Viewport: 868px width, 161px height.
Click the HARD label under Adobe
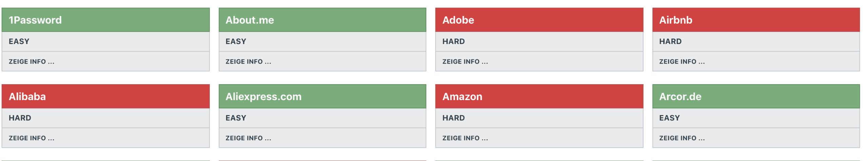click(x=453, y=41)
